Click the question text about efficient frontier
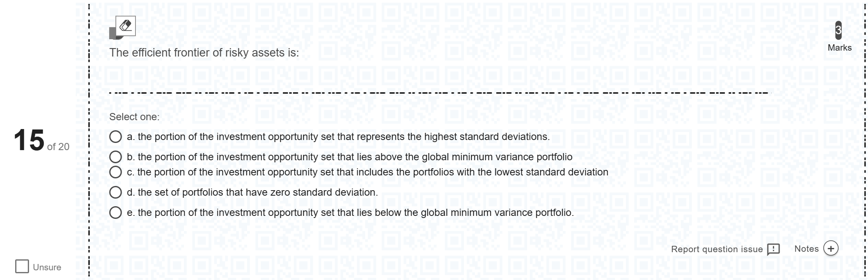Viewport: 868px width, 280px height. tap(204, 53)
